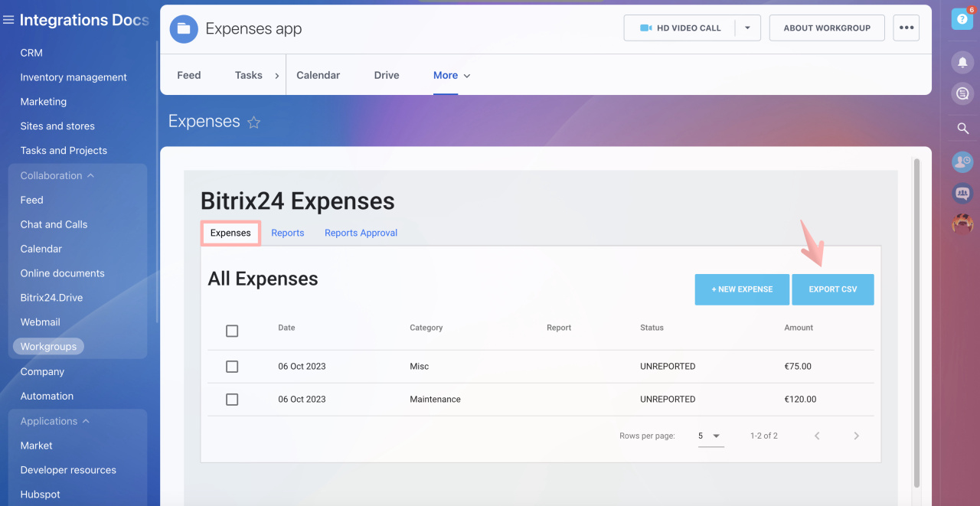
Task: Go to previous page of expenses table
Action: click(x=817, y=436)
